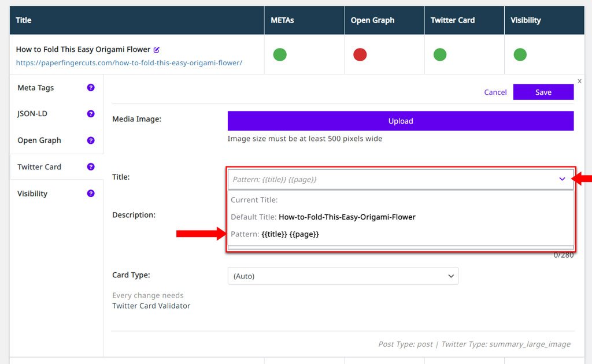Image resolution: width=592 pixels, height=364 pixels.
Task: Click the green METAs status dot
Action: pyautogui.click(x=280, y=55)
